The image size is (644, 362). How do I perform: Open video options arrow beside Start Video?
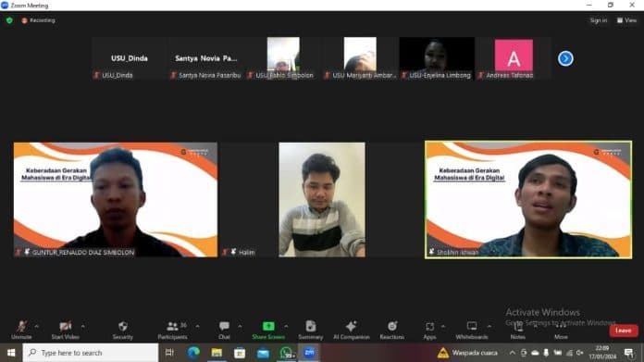tap(83, 326)
